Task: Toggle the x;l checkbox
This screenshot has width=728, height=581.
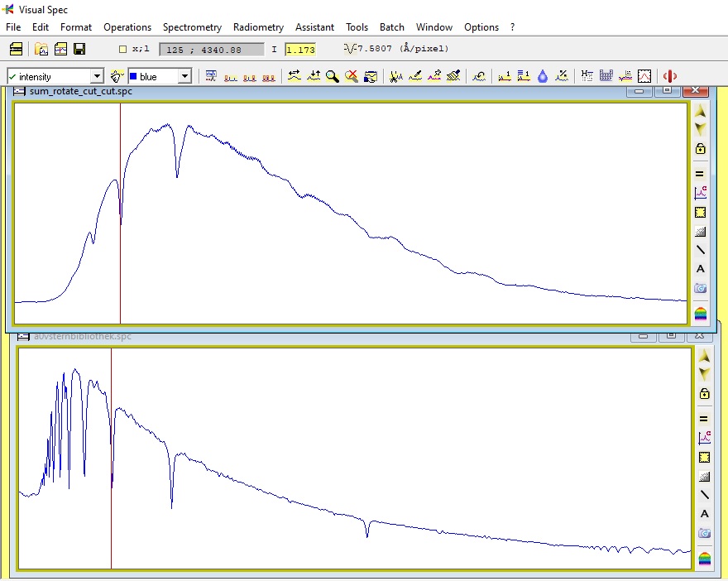Action: 122,49
